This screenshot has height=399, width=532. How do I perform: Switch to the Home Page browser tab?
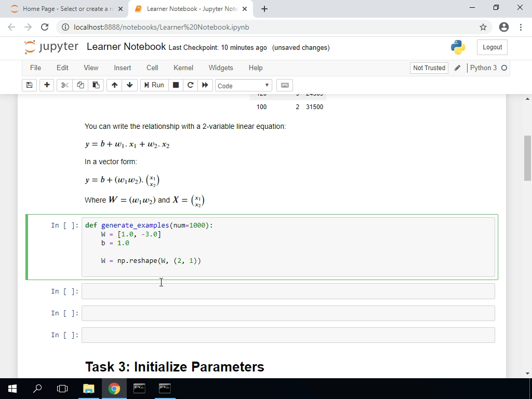tap(64, 9)
